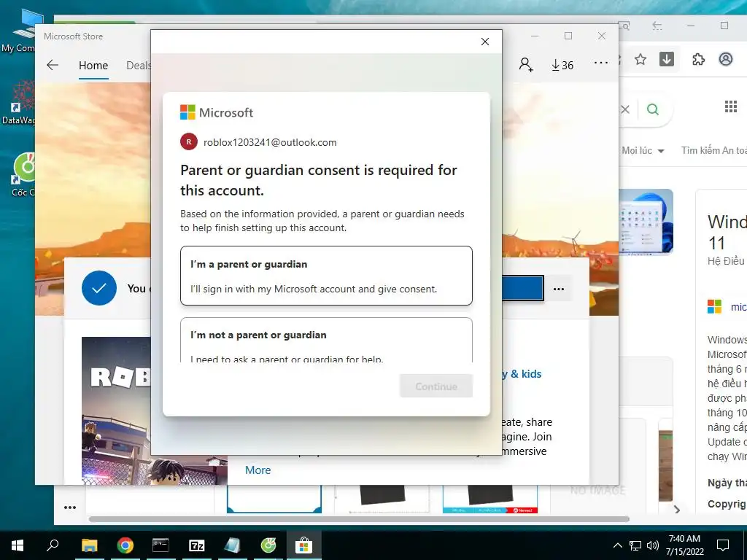Screen dimensions: 747x560
Task: Open Google Chrome from the taskbar
Action: [x=125, y=545]
